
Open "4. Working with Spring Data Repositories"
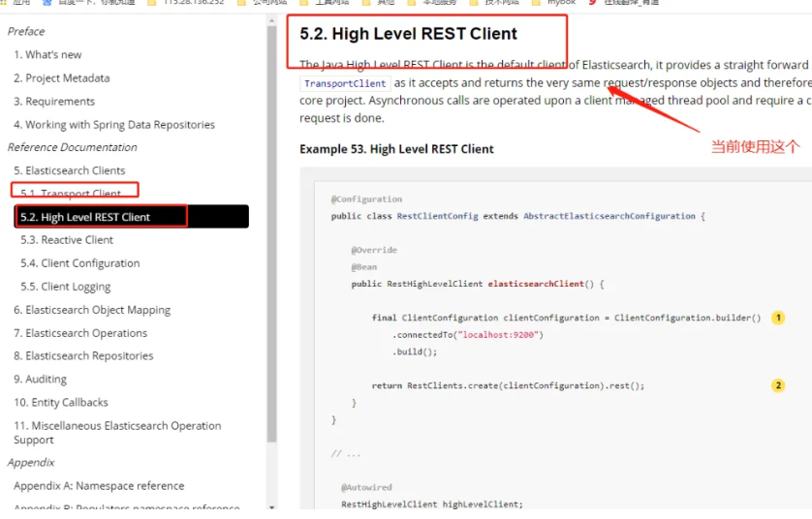[x=114, y=125]
